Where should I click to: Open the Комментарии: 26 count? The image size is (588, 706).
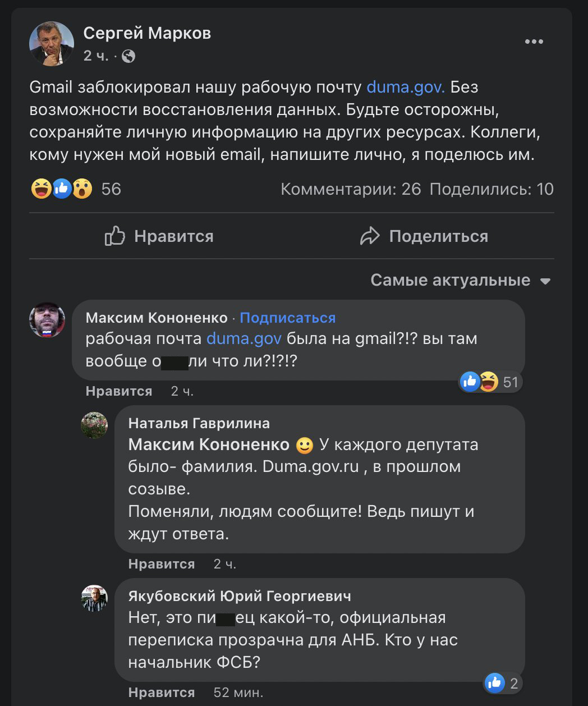pos(351,189)
